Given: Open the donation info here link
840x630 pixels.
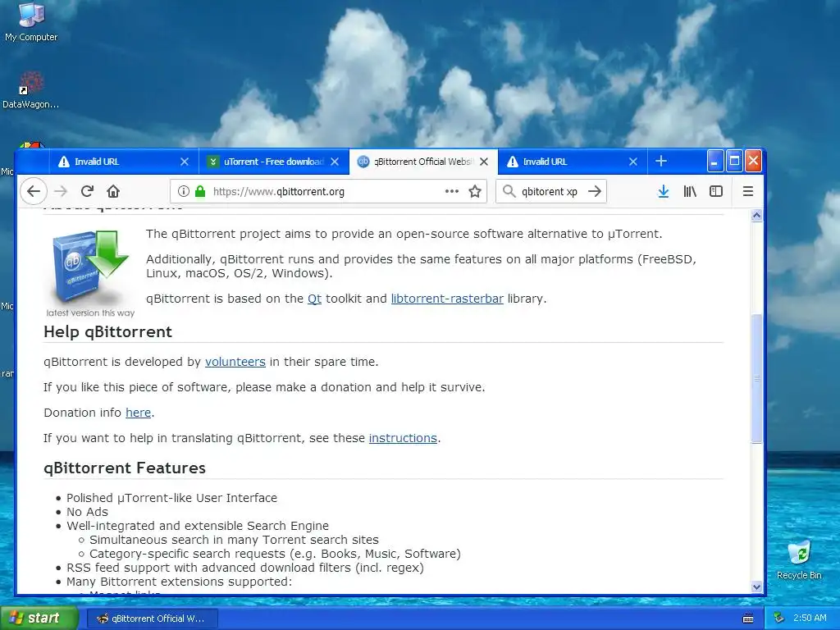Looking at the screenshot, I should pos(138,413).
